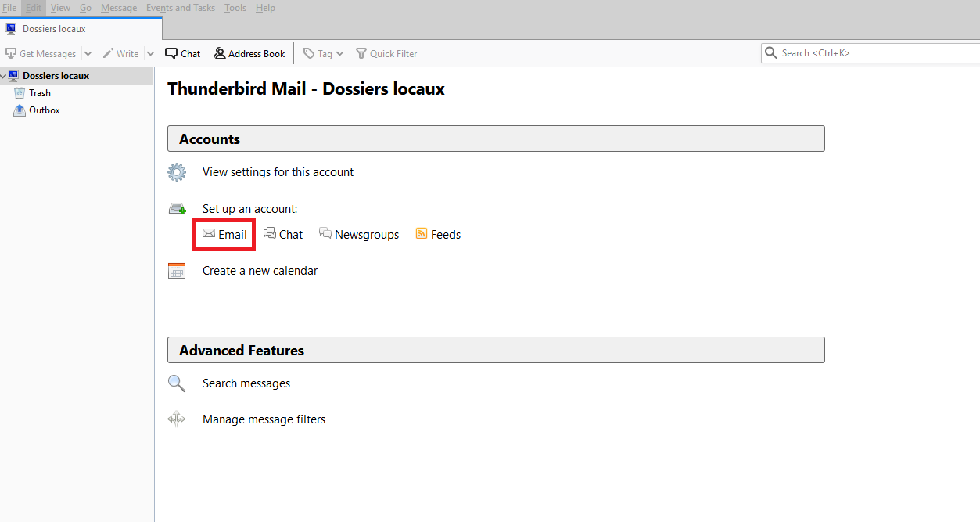
Task: Open the Message menu
Action: (x=119, y=8)
